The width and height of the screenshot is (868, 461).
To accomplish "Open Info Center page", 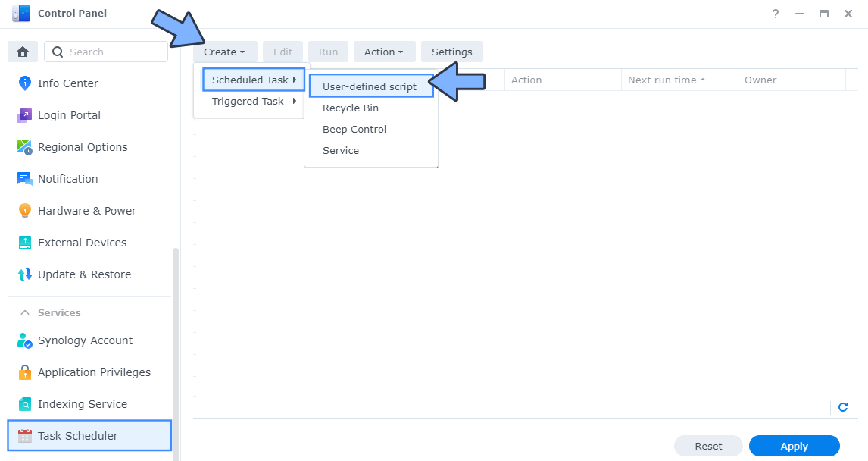I will point(67,83).
